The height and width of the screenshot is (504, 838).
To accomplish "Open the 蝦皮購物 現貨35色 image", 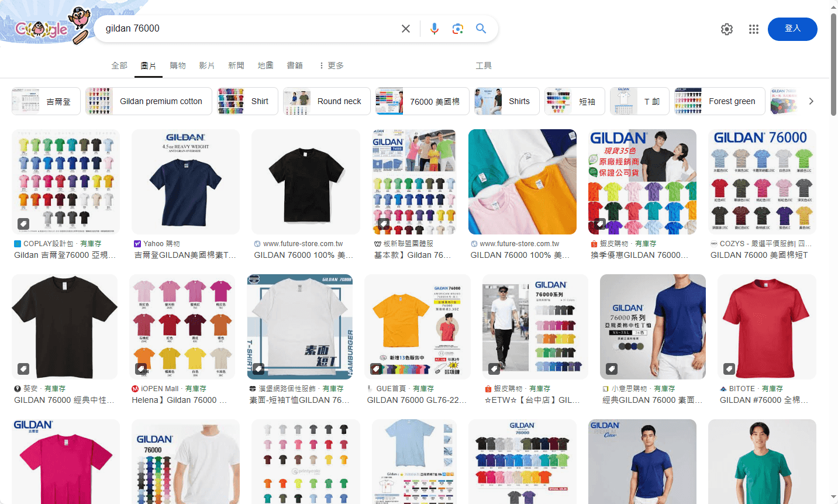I will [642, 182].
